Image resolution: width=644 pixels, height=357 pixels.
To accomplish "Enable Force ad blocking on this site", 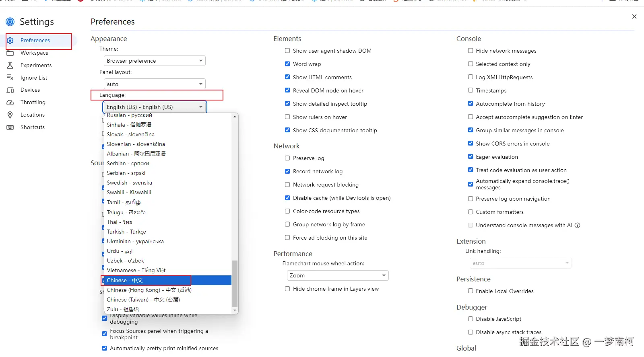I will [x=287, y=238].
